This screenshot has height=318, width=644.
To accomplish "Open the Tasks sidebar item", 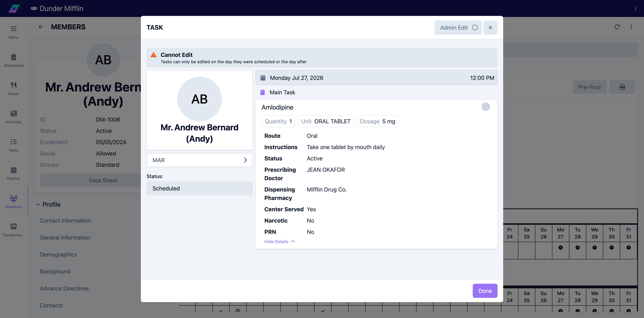I will [13, 145].
